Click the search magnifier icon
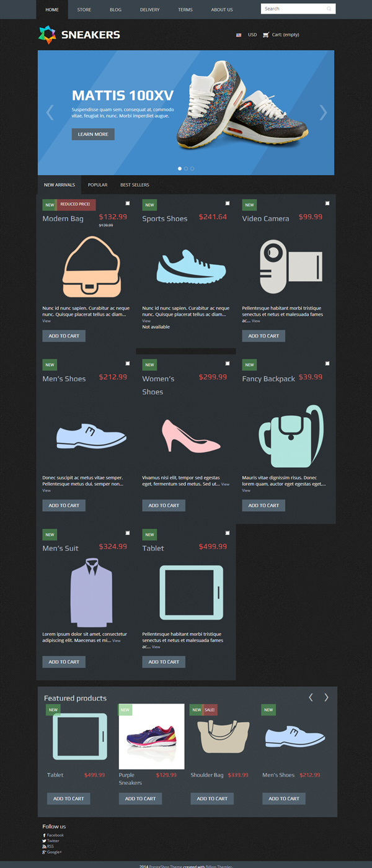372x868 pixels. tap(329, 9)
